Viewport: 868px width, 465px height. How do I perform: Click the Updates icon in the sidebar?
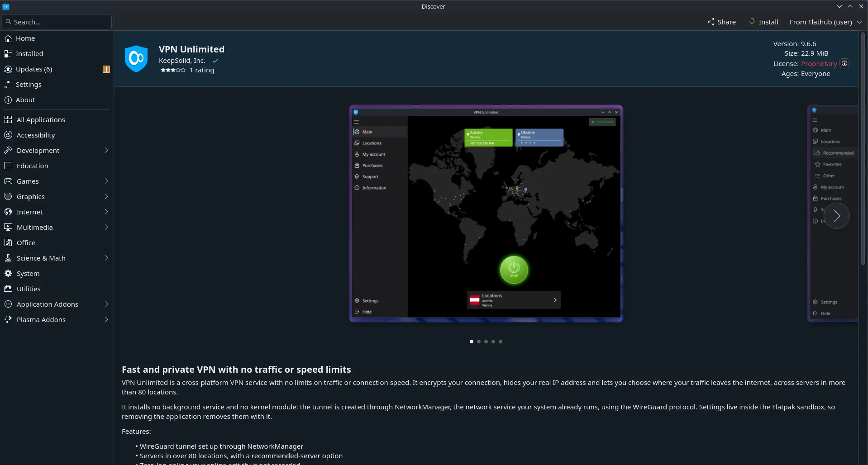tap(8, 69)
